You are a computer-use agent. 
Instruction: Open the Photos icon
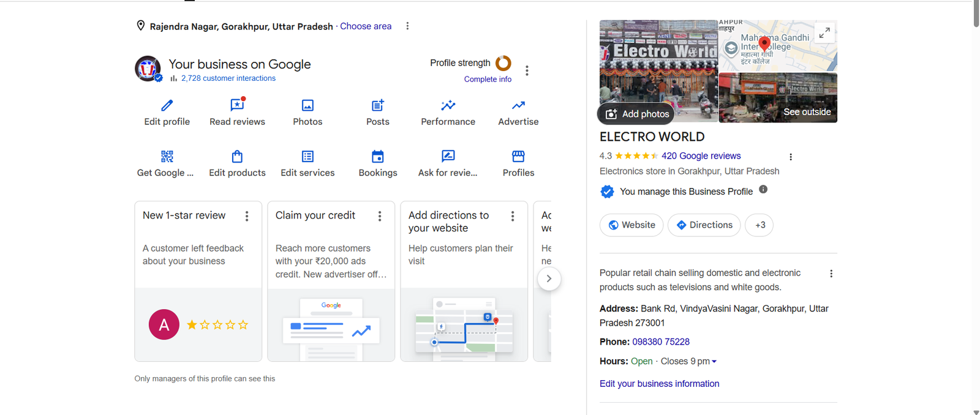point(307,105)
